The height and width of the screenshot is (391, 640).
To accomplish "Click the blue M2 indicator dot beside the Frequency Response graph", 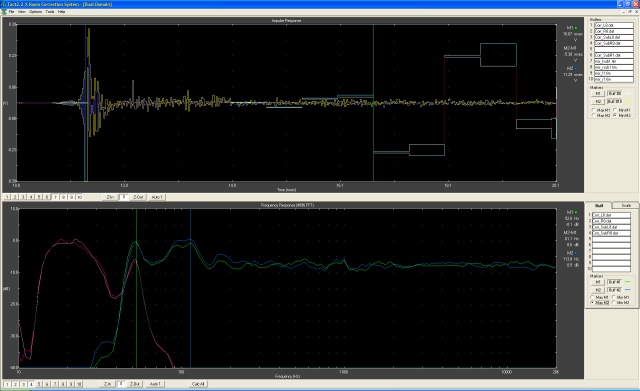I will [576, 253].
